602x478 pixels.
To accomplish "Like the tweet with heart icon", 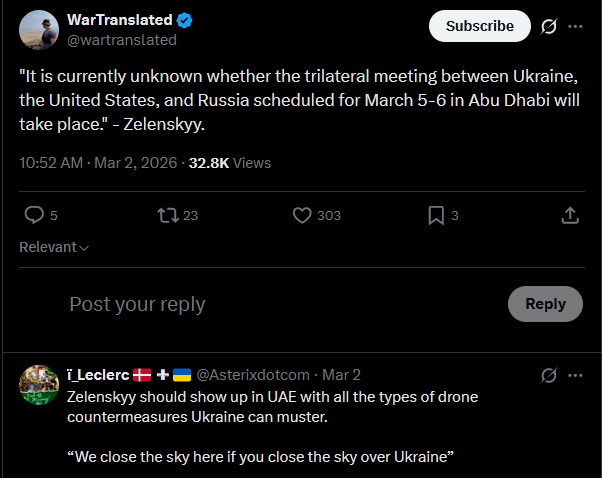I will [x=303, y=215].
